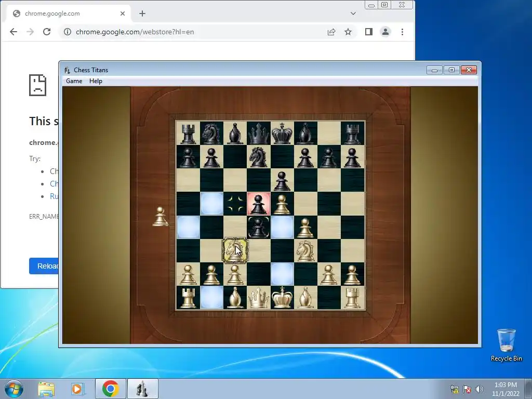Select the white bishop on f1

click(x=305, y=298)
